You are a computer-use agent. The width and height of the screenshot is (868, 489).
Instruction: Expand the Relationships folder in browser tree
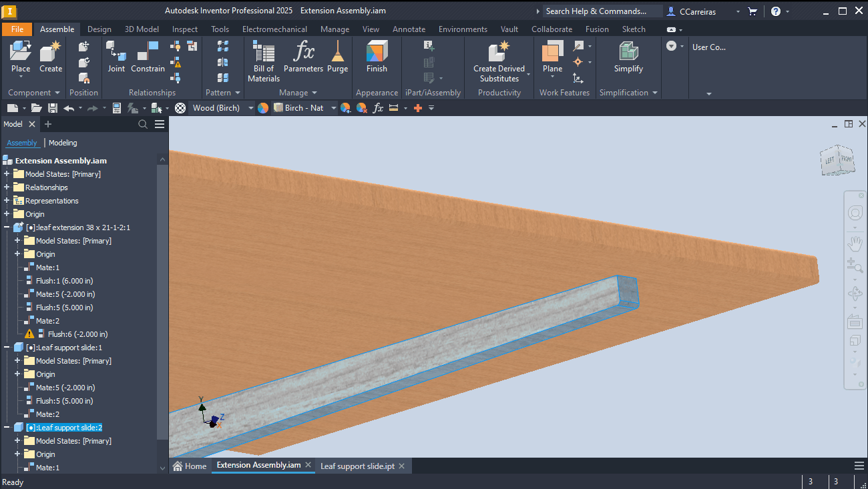coord(7,187)
